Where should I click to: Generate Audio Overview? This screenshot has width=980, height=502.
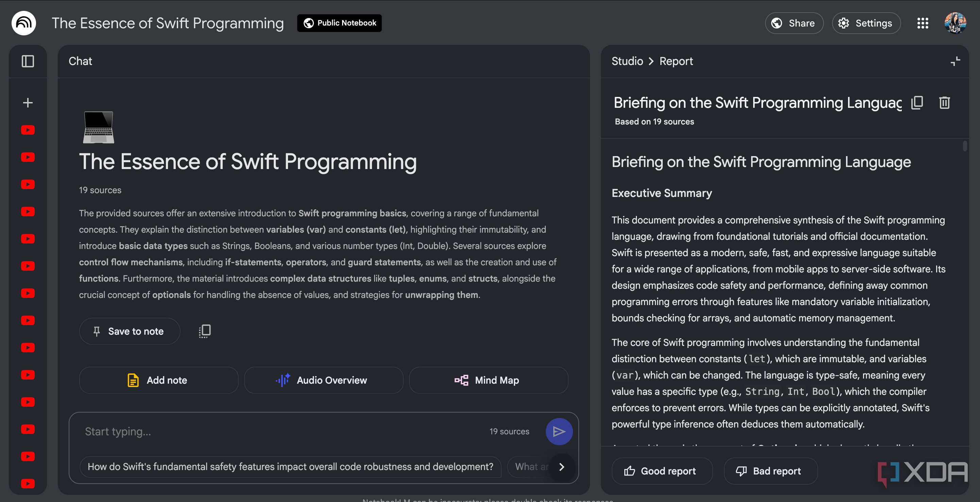pyautogui.click(x=323, y=380)
